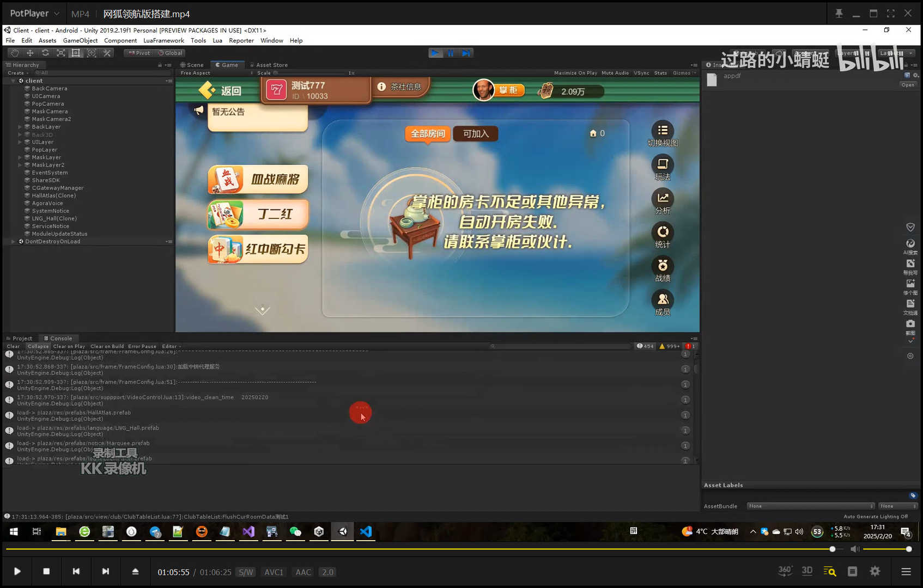Toggle the Collapse option in Console
The width and height of the screenshot is (923, 588).
pyautogui.click(x=38, y=346)
